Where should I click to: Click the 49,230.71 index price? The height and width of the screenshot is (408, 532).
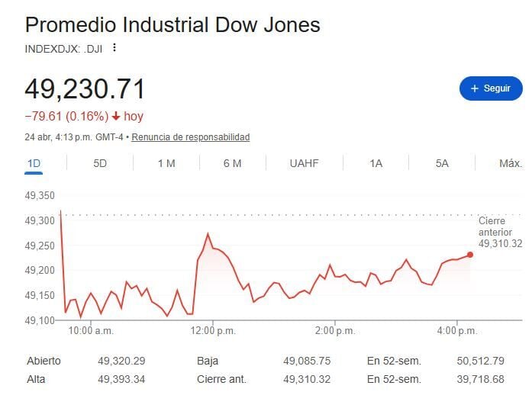tap(85, 89)
